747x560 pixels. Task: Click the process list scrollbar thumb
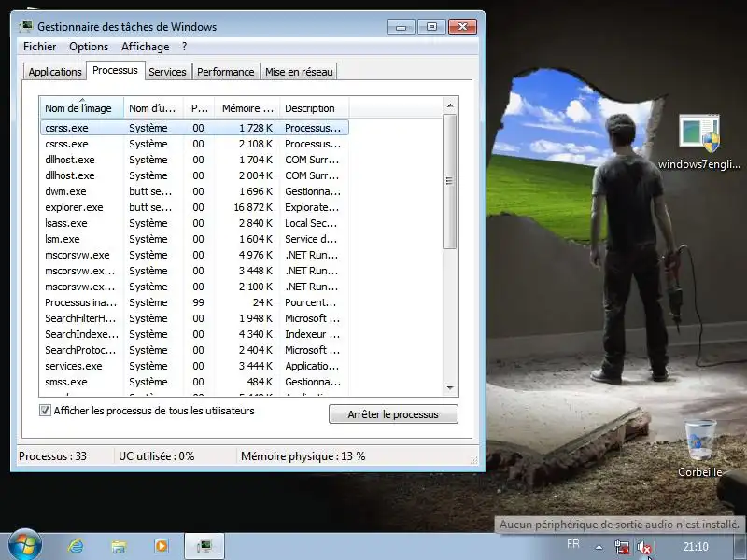click(x=450, y=181)
